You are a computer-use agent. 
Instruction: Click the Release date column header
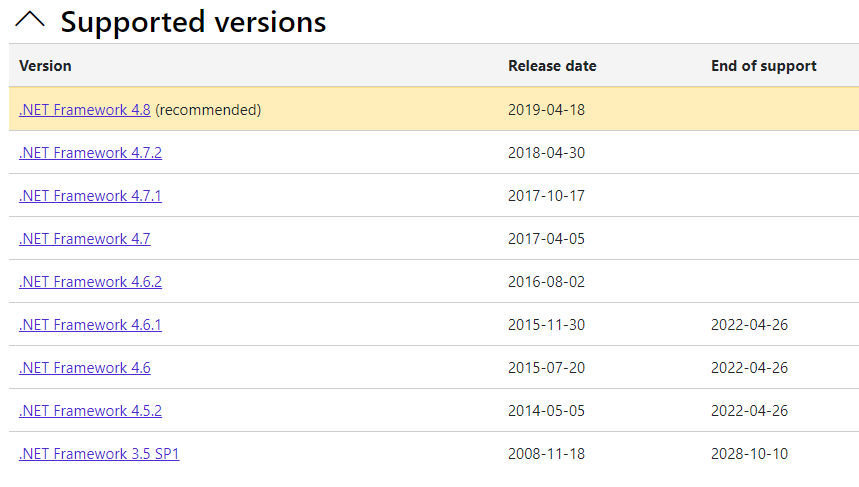(x=552, y=66)
